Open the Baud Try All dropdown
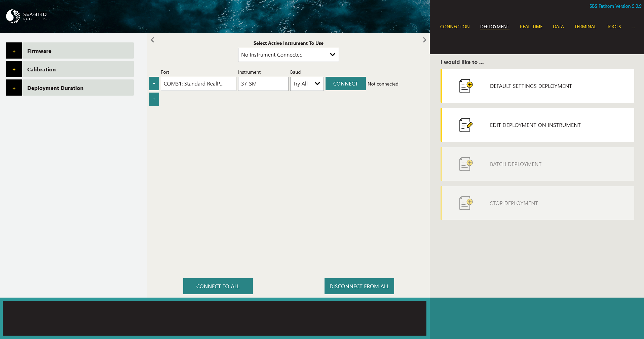 tap(307, 84)
